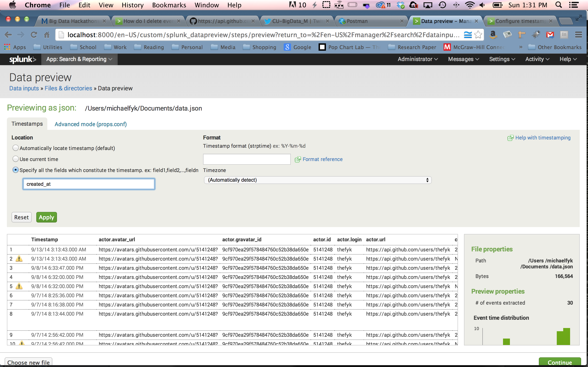Switch to Advanced mode (props.conf) tab
Screen dimensions: 588x367
pos(91,124)
